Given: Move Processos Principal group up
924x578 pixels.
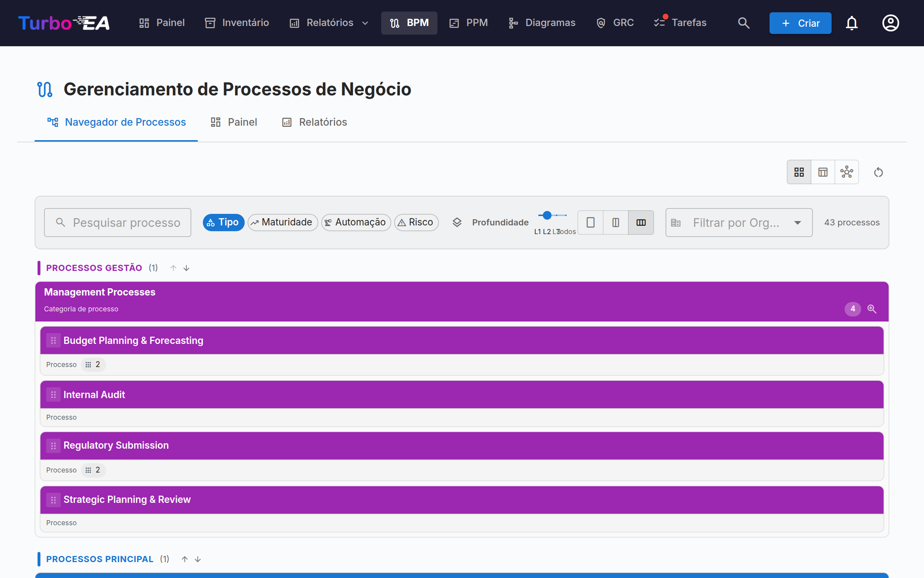Looking at the screenshot, I should (185, 559).
